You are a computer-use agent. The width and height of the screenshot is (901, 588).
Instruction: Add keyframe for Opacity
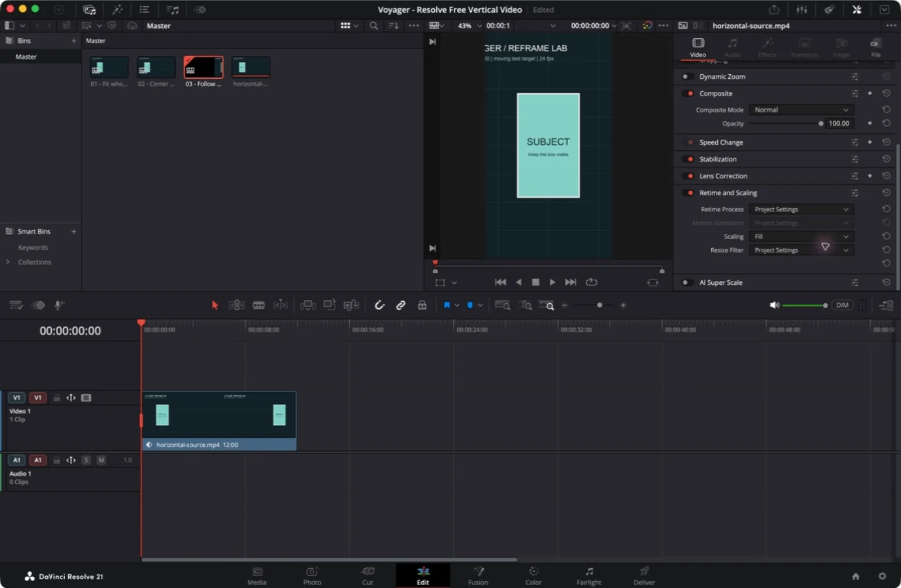pyautogui.click(x=869, y=123)
